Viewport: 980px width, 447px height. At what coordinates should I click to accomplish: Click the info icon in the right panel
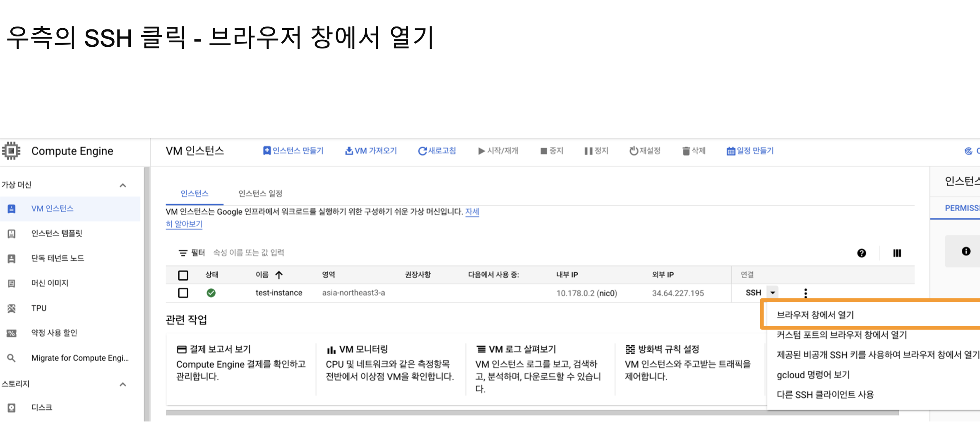[966, 251]
